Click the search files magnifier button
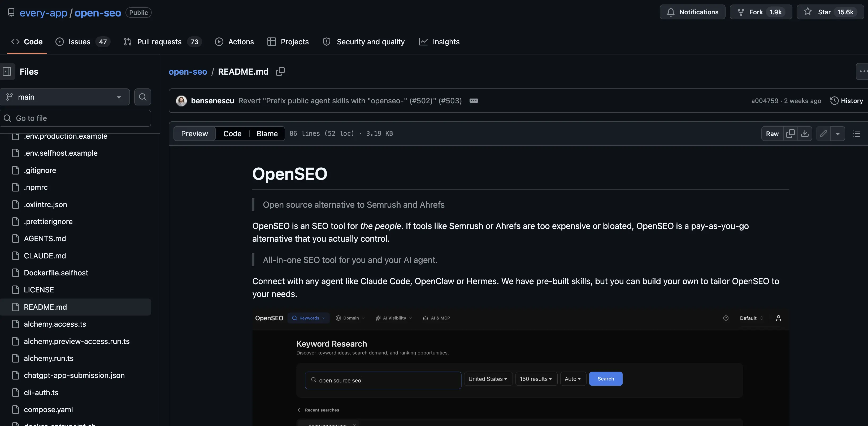868x426 pixels. (142, 97)
